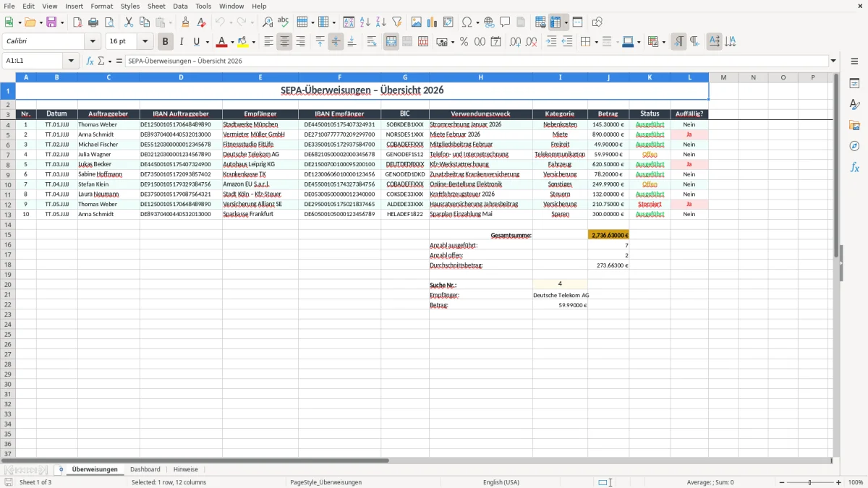The height and width of the screenshot is (488, 868).
Task: Show draw functions shapes icon
Action: tap(597, 22)
